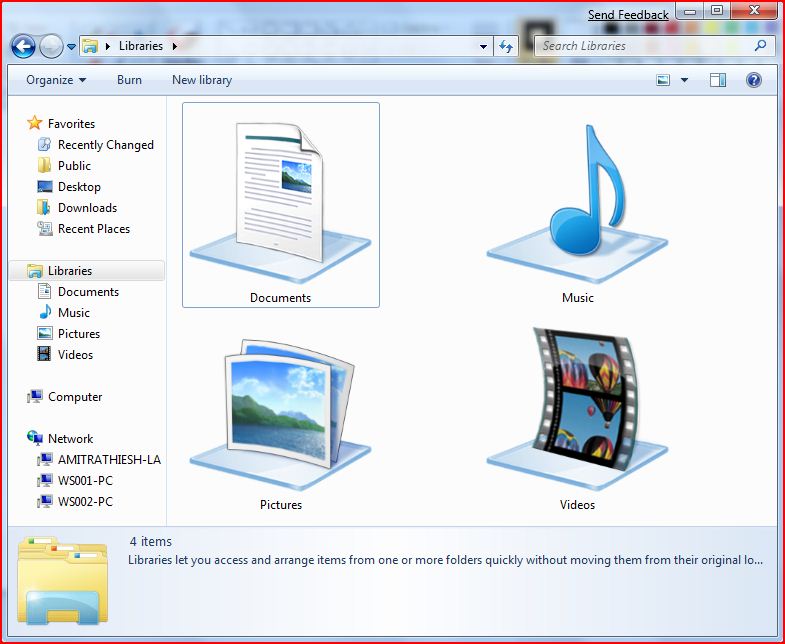The height and width of the screenshot is (644, 785).
Task: Open the view options dropdown arrow
Action: 684,80
